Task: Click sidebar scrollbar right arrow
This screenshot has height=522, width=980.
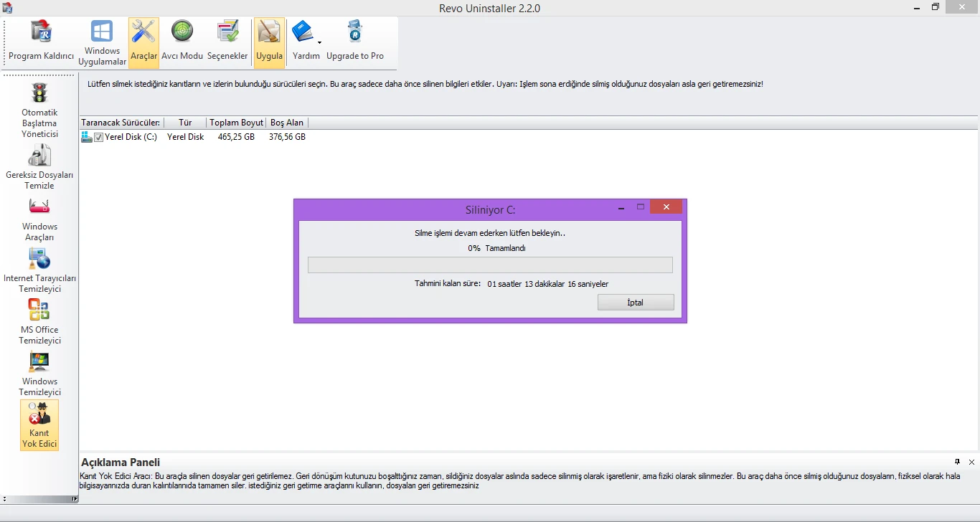Action: pyautogui.click(x=75, y=499)
